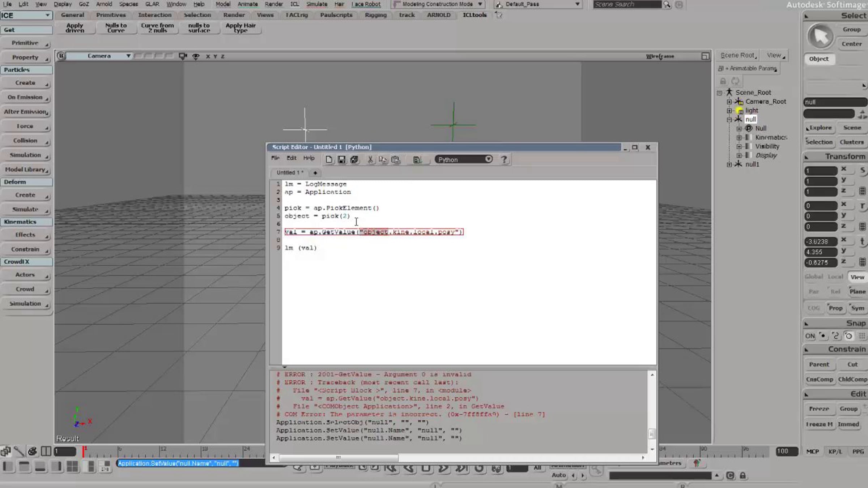Open Script Editor File menu

point(275,158)
